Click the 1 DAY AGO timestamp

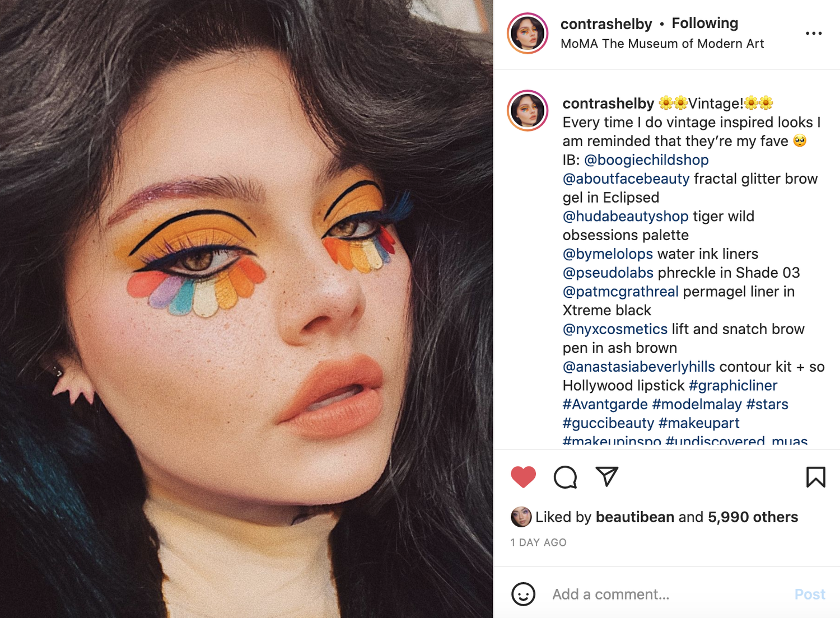point(538,542)
